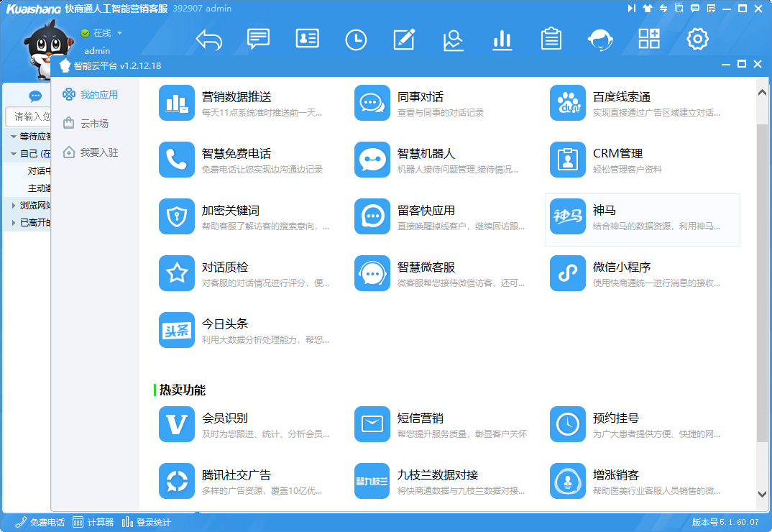Open the 营销数据推送 app icon
Screen dimensions: 772x532
[177, 103]
